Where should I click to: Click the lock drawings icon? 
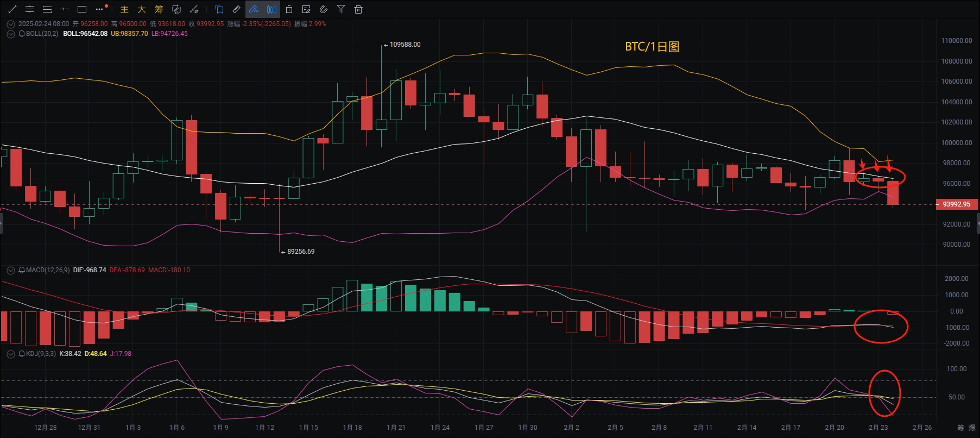click(289, 9)
